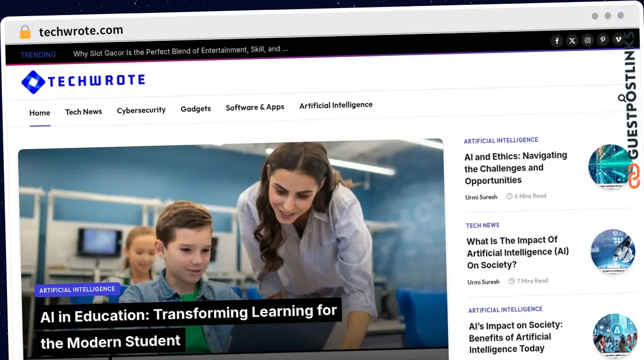Click category label above 'AI and Ethics'
Screen dimensions: 644x360
click(x=501, y=140)
